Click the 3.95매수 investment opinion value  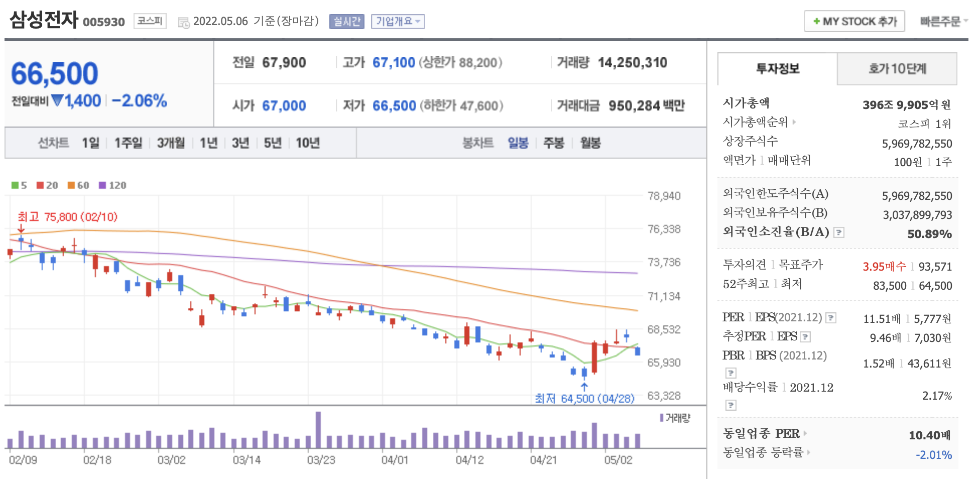point(885,267)
